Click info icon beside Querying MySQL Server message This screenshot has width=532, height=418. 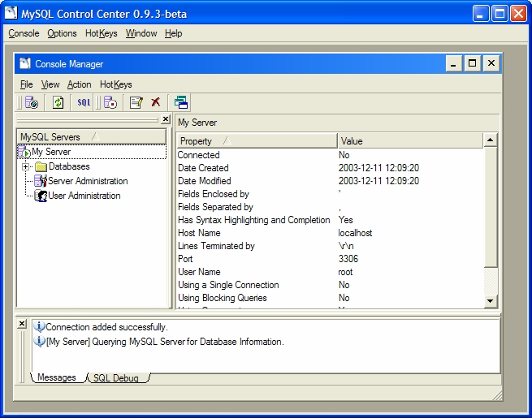[x=39, y=341]
